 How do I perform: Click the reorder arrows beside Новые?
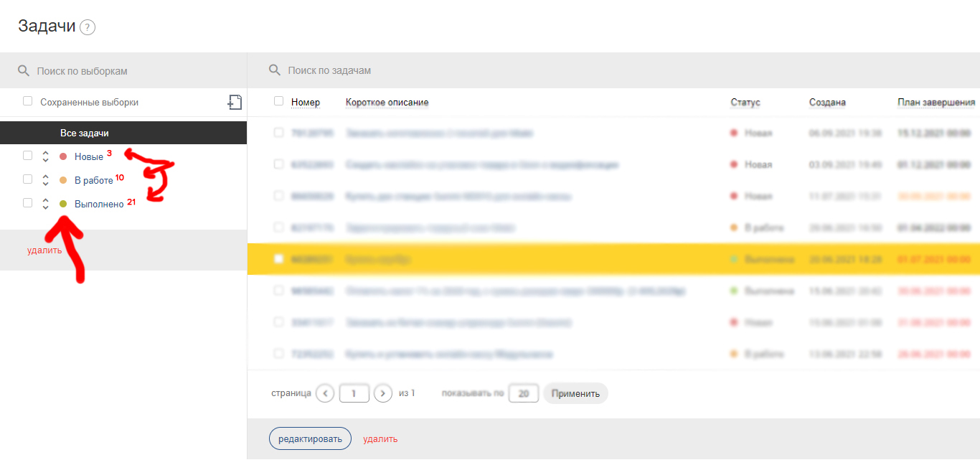[45, 156]
